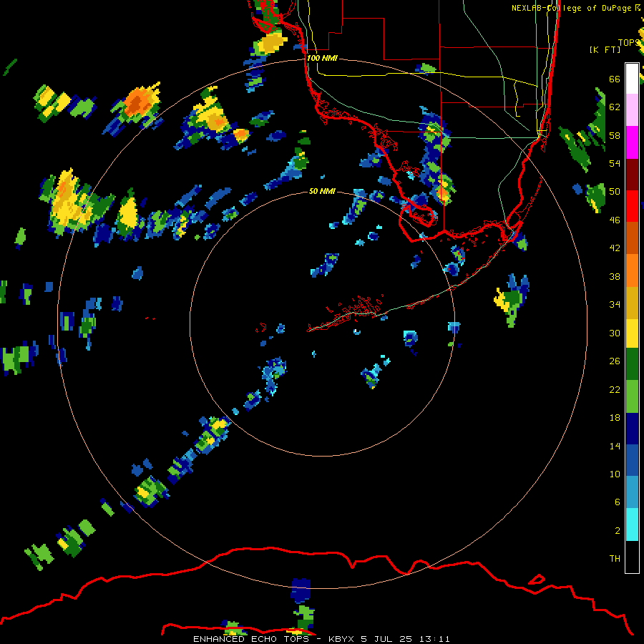Click the TOPS legend heading
The width and height of the screenshot is (644, 644).
pyautogui.click(x=629, y=43)
